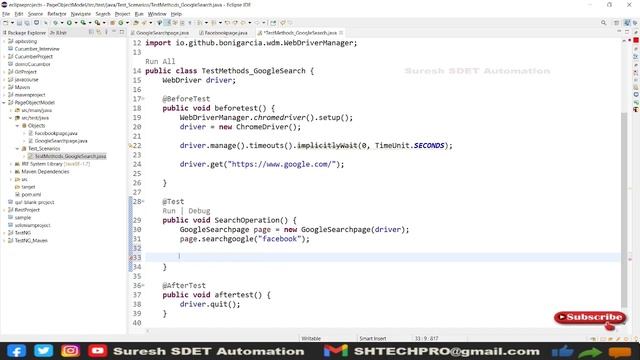Collapse the src/test/java folder
Viewport: 640px width, 360px height.
[11, 118]
